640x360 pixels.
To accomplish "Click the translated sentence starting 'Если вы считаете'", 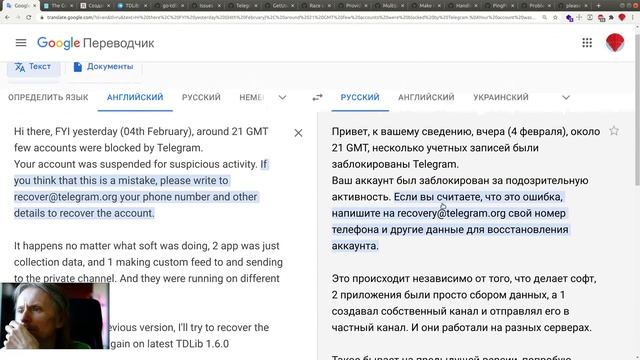I will coord(449,221).
